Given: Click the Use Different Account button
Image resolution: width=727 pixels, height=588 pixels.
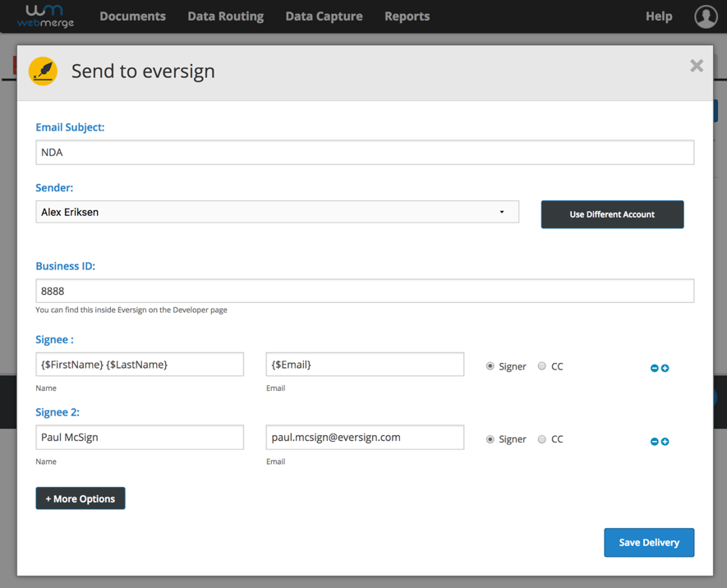Looking at the screenshot, I should click(x=612, y=214).
